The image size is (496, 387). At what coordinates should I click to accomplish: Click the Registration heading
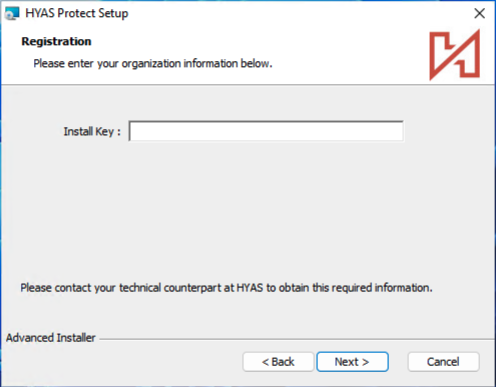tap(56, 41)
